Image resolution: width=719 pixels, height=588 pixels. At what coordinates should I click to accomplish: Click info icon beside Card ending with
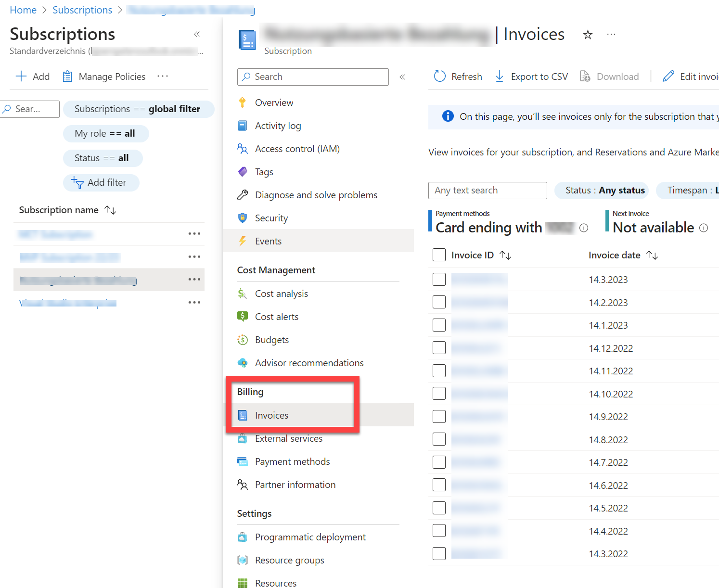[584, 228]
